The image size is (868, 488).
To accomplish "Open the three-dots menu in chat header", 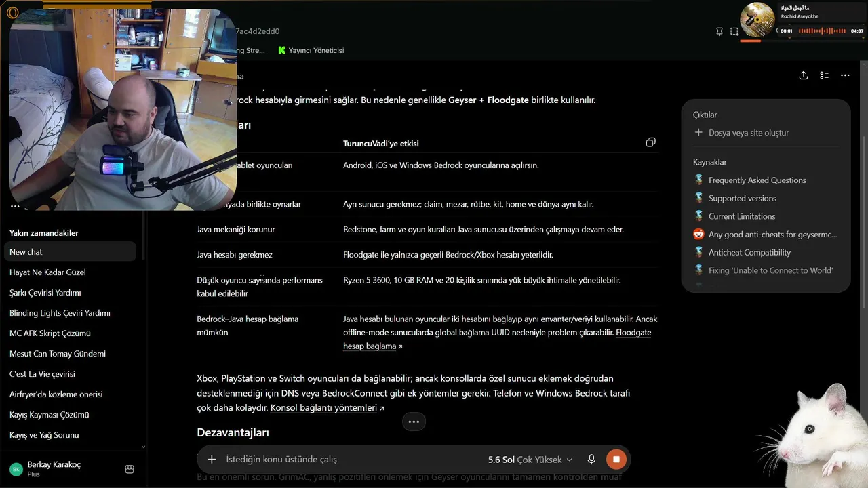I will [845, 75].
